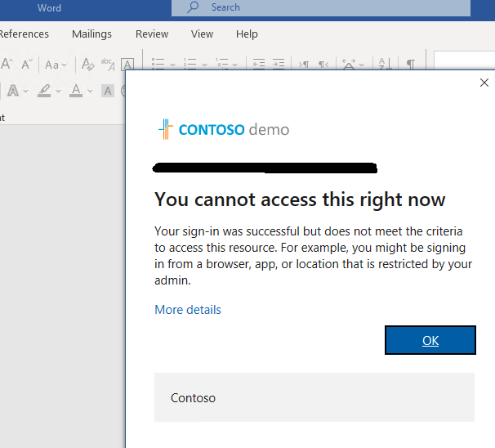
Task: Open the Change Case (Aa) menu
Action: pyautogui.click(x=56, y=65)
